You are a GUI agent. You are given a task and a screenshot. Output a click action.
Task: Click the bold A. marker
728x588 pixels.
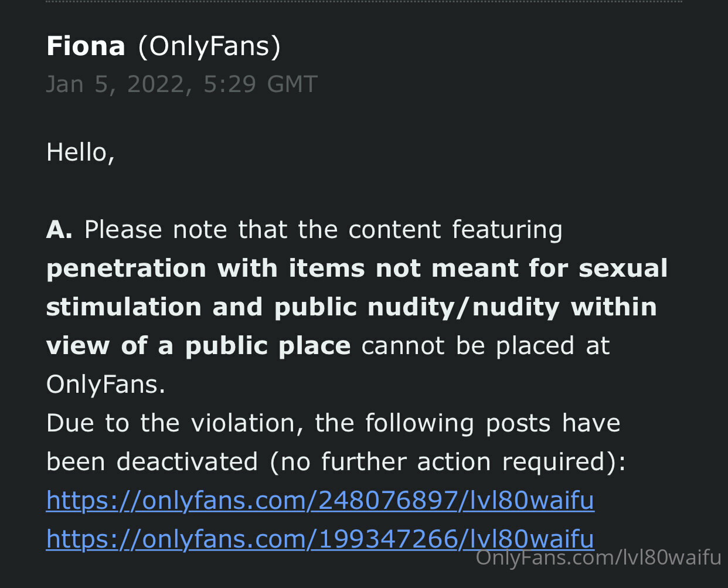coord(59,230)
